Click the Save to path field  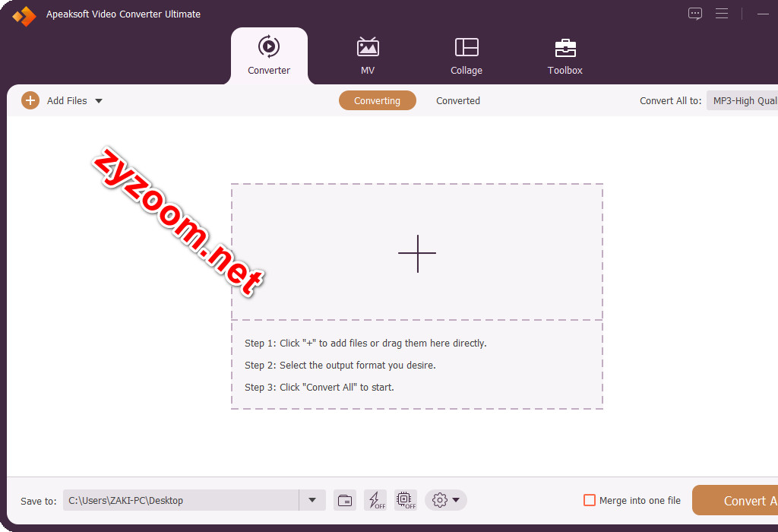[x=181, y=500]
